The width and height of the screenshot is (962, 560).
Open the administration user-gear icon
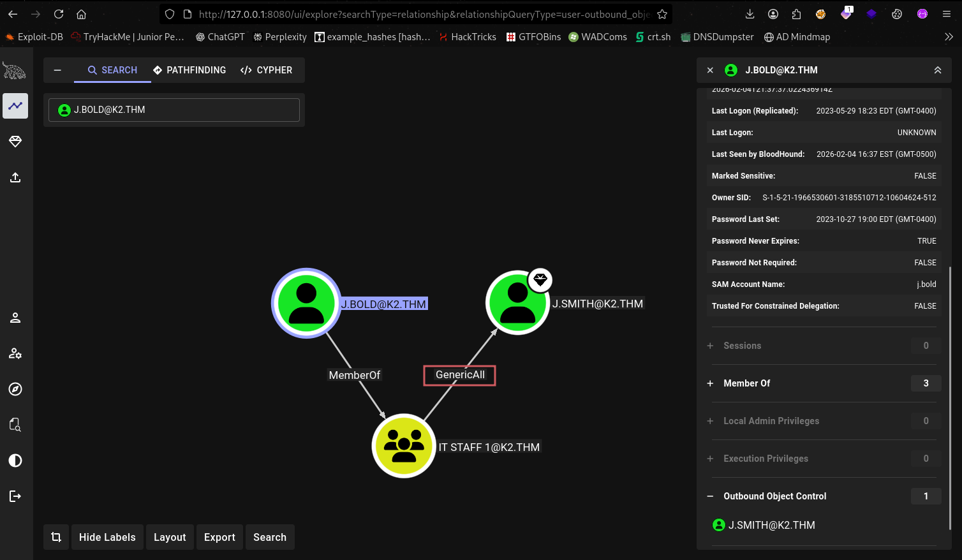click(x=15, y=353)
